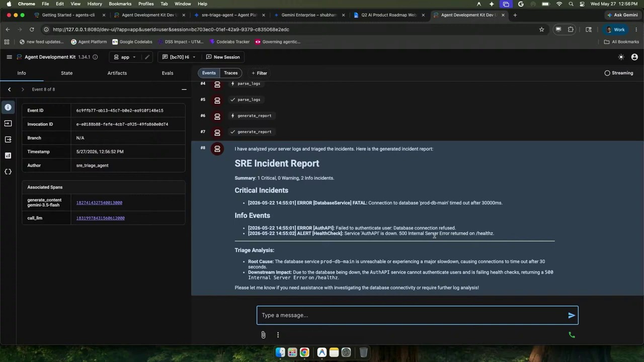This screenshot has height=362, width=644.
Task: Toggle the Streaming option
Action: pos(619,73)
